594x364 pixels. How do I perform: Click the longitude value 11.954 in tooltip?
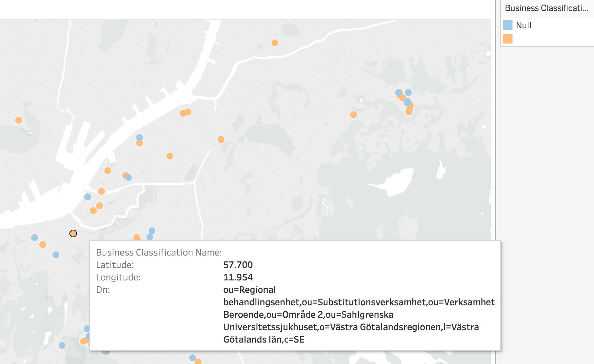pos(238,277)
